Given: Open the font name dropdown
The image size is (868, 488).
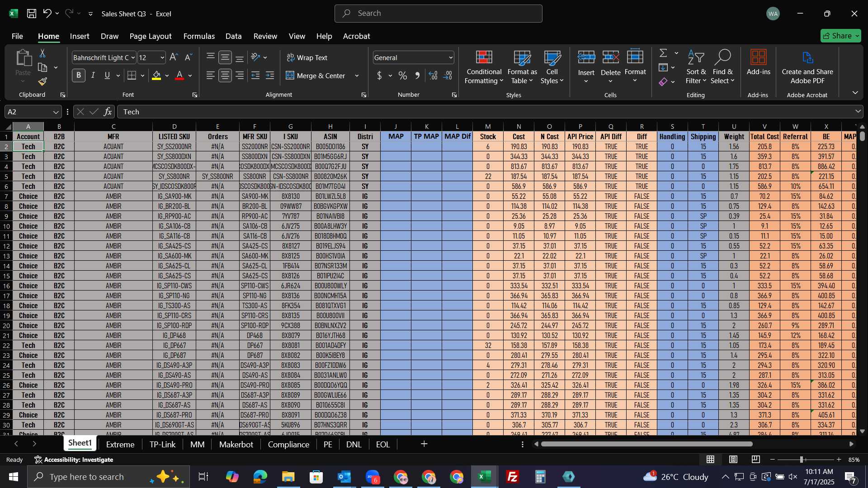Looking at the screenshot, I should pos(133,58).
